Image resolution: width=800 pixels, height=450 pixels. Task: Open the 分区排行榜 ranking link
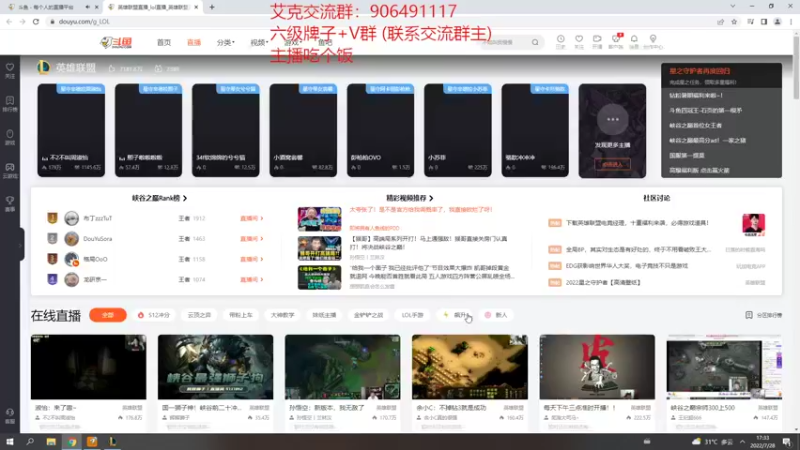tap(764, 315)
